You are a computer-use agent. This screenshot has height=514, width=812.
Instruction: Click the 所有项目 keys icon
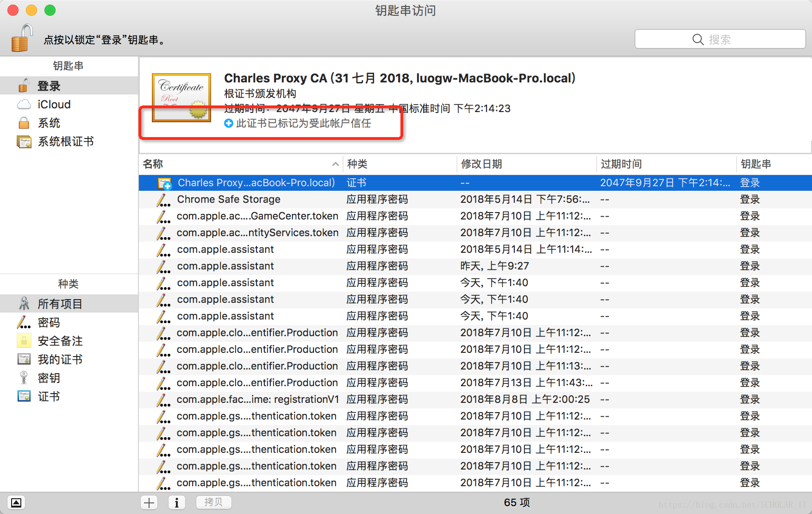point(24,304)
